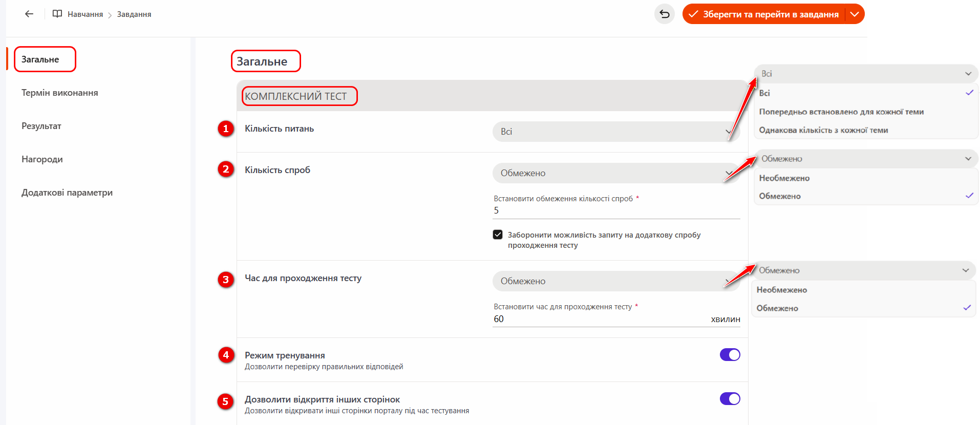Select Однакова кількість з кожної теми option
The height and width of the screenshot is (425, 980).
823,130
